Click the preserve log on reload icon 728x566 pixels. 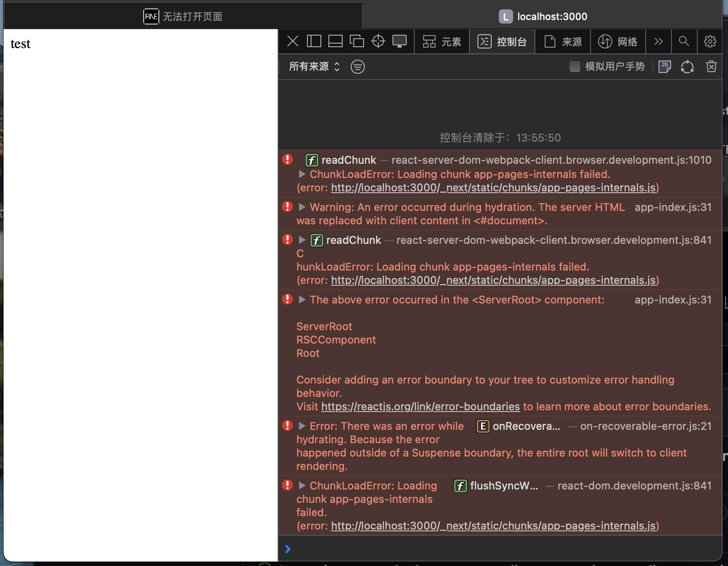[688, 67]
